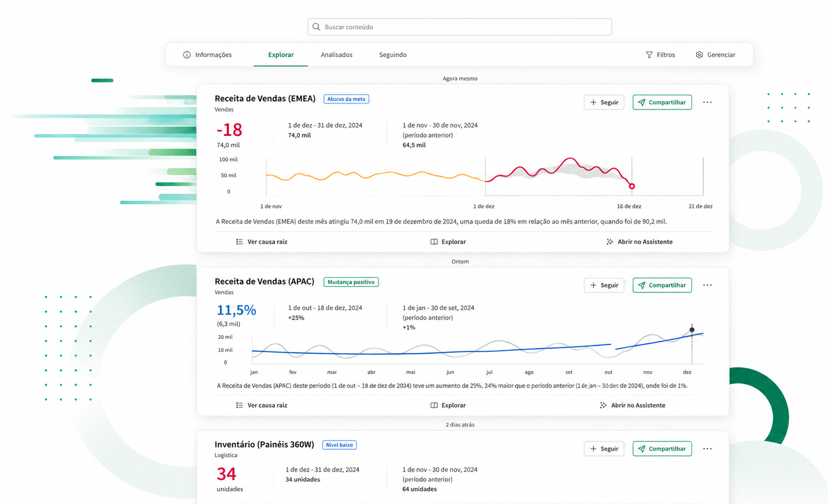The image size is (828, 504).
Task: Click the book icon for Explorar on EMEA card
Action: pos(434,241)
